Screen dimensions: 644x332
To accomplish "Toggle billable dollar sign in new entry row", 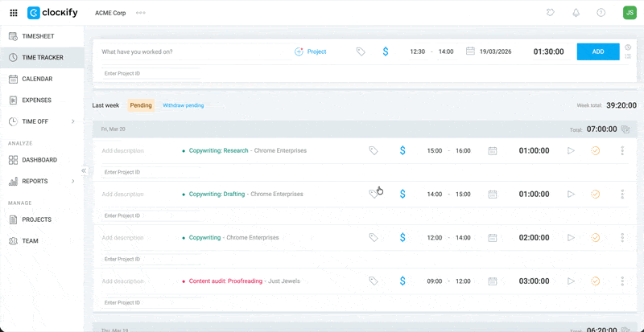I will point(386,51).
